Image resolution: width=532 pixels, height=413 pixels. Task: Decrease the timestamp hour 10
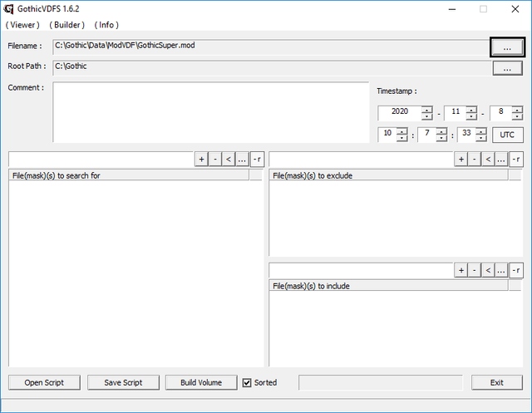[x=402, y=138]
